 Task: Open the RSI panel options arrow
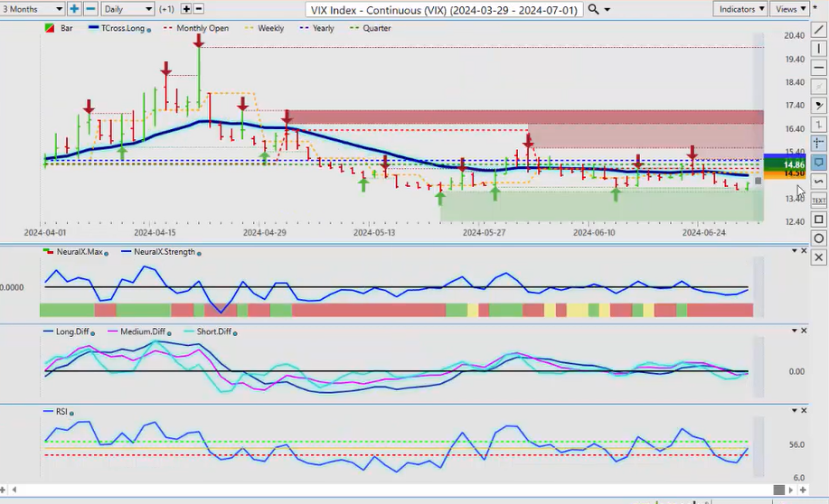point(794,410)
